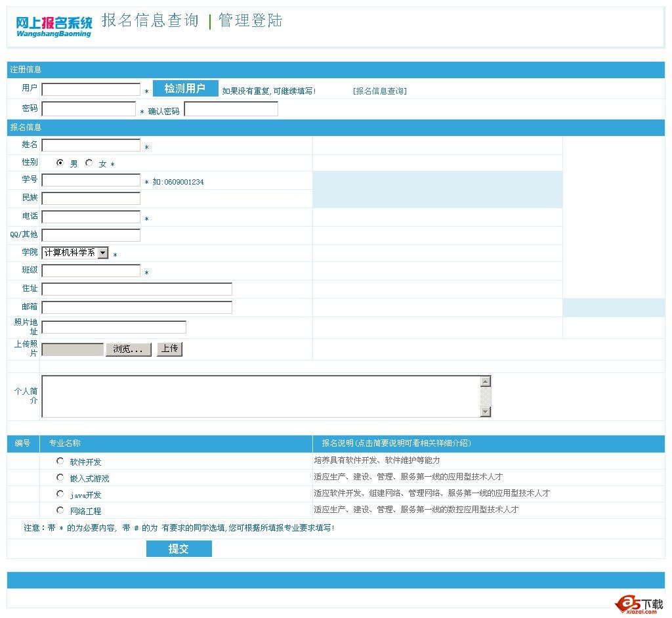Select the 嵌入式游戏 major option
This screenshot has width=672, height=618.
(x=60, y=477)
